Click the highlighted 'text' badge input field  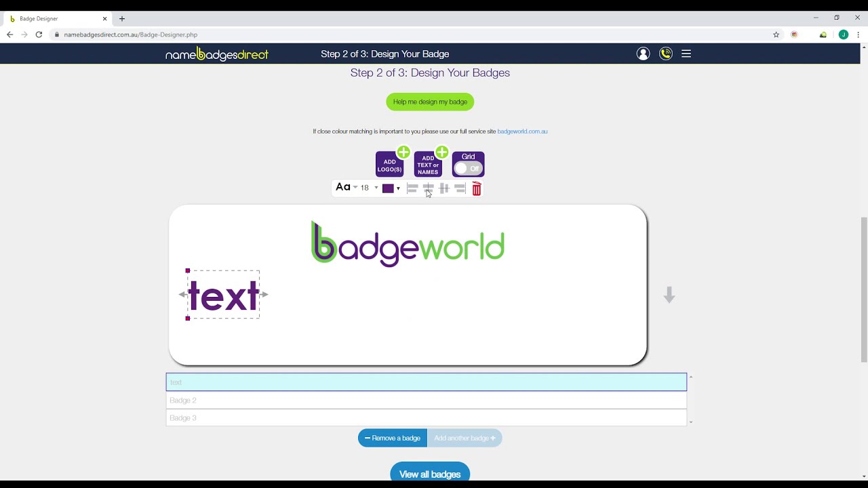[427, 382]
